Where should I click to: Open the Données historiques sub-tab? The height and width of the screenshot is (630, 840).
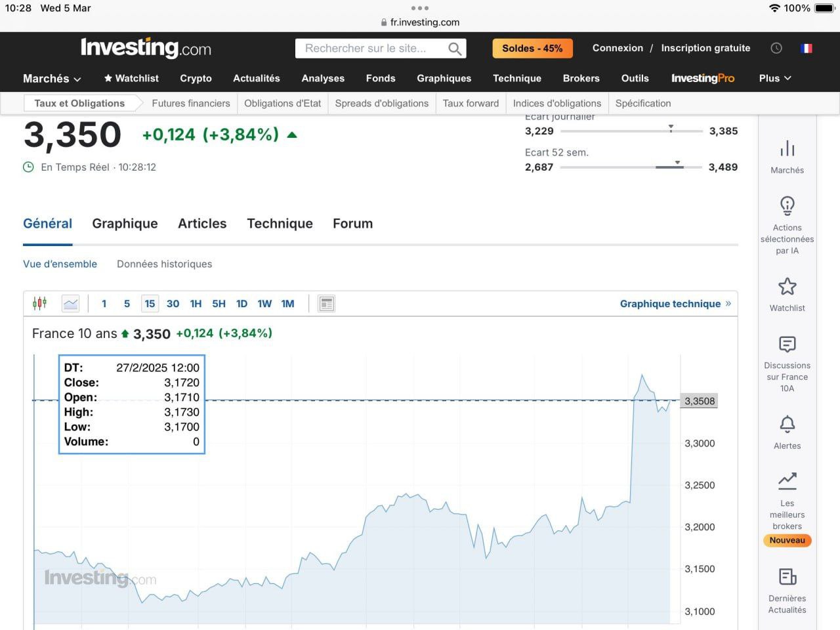[x=164, y=264]
